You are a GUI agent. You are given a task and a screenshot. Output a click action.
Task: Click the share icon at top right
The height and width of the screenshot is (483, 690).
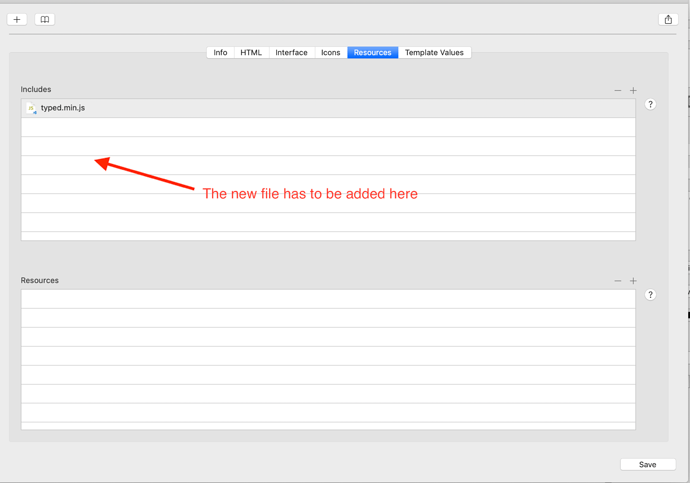pyautogui.click(x=668, y=19)
